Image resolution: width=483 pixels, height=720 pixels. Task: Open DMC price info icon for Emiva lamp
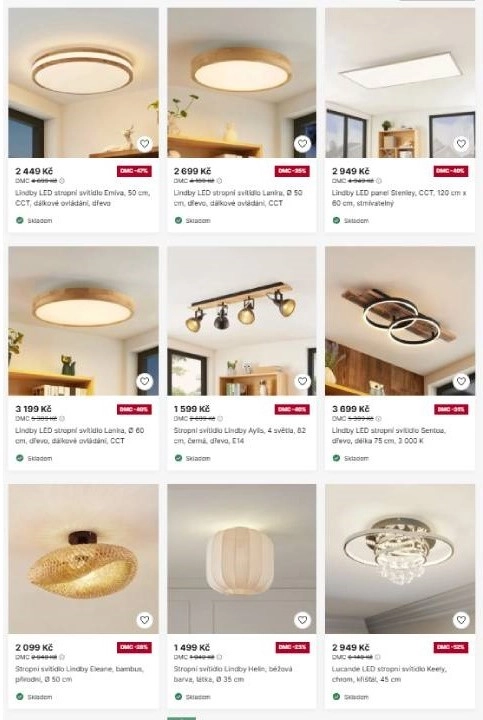tap(62, 181)
